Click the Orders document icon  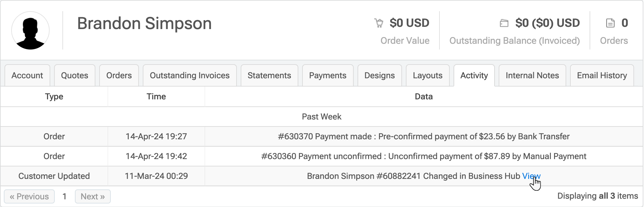coord(610,23)
